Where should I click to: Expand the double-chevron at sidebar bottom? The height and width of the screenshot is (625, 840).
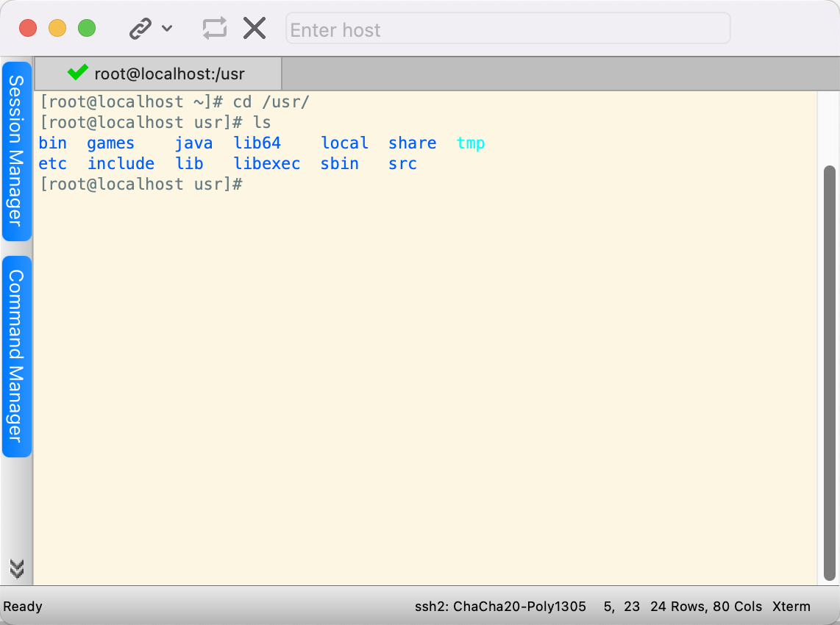[x=16, y=568]
